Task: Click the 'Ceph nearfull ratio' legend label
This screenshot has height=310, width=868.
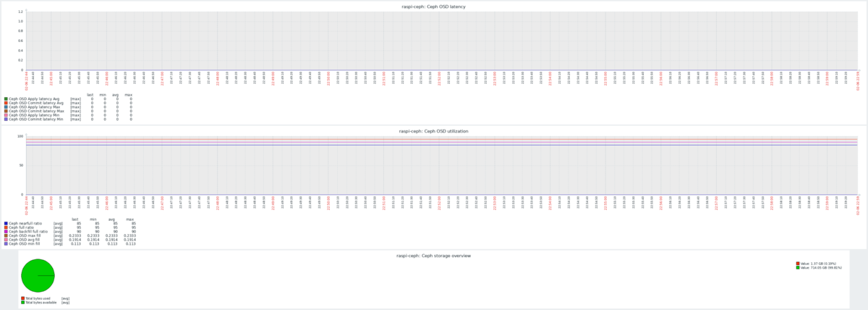Action: coord(25,223)
